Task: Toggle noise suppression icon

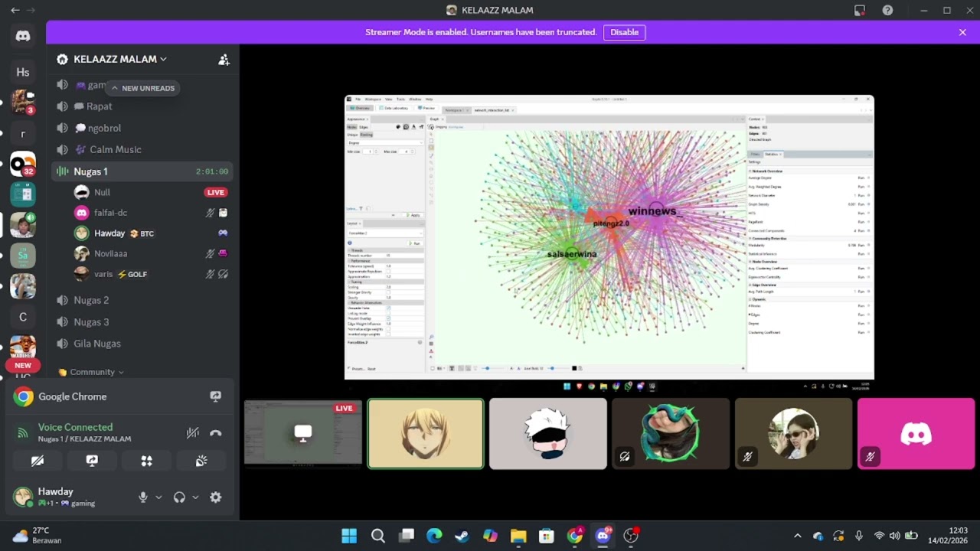Action: [x=193, y=433]
